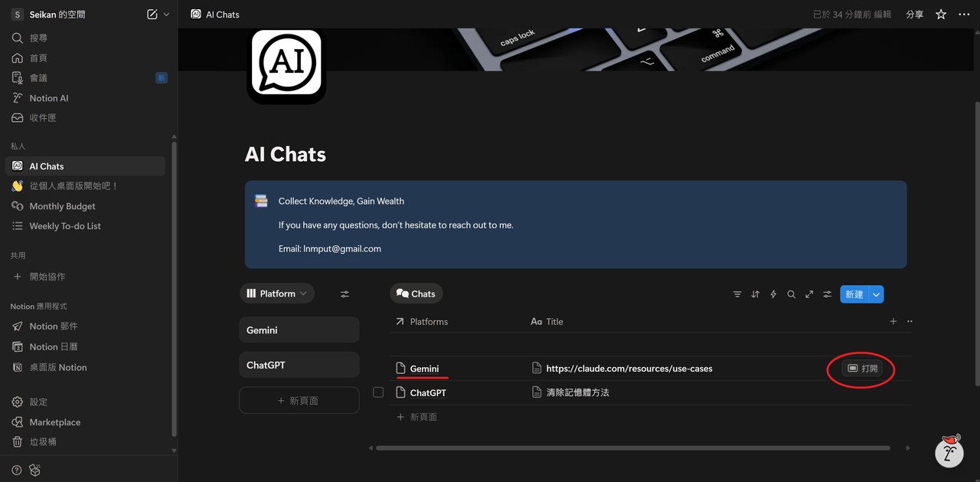Open Marketplace in sidebar
Screen dimensions: 980x482
pyautogui.click(x=85, y=422)
